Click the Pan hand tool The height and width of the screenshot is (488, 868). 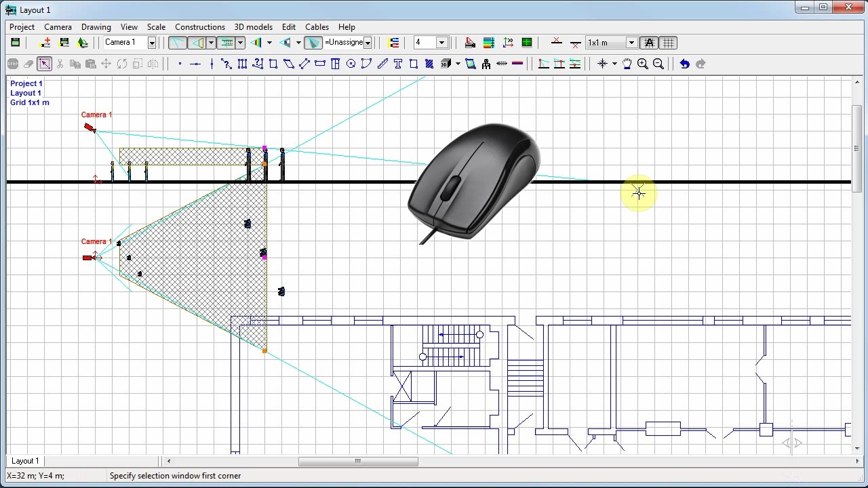[x=627, y=64]
